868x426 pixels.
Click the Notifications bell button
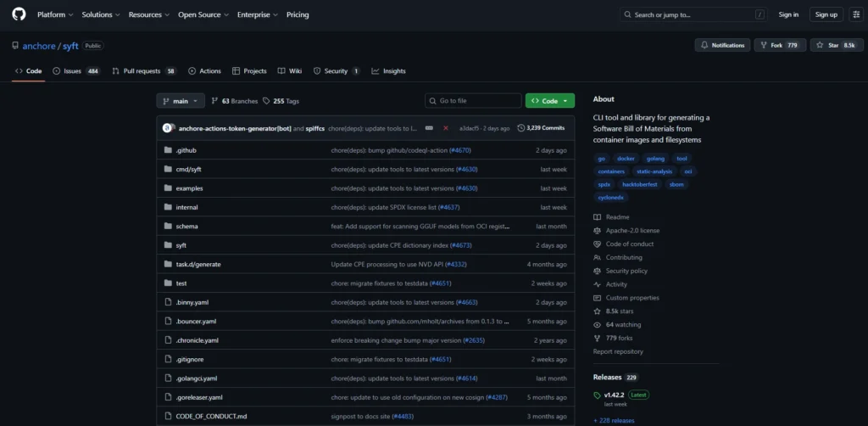pyautogui.click(x=722, y=46)
